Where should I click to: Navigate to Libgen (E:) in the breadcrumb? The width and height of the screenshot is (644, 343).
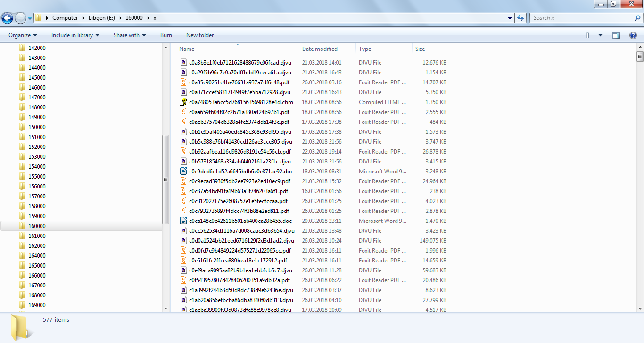[101, 17]
